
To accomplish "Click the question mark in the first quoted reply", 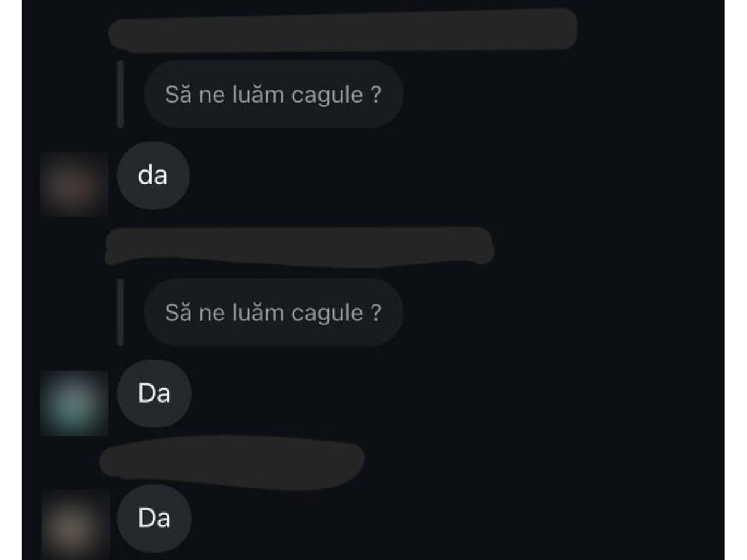I will (375, 95).
